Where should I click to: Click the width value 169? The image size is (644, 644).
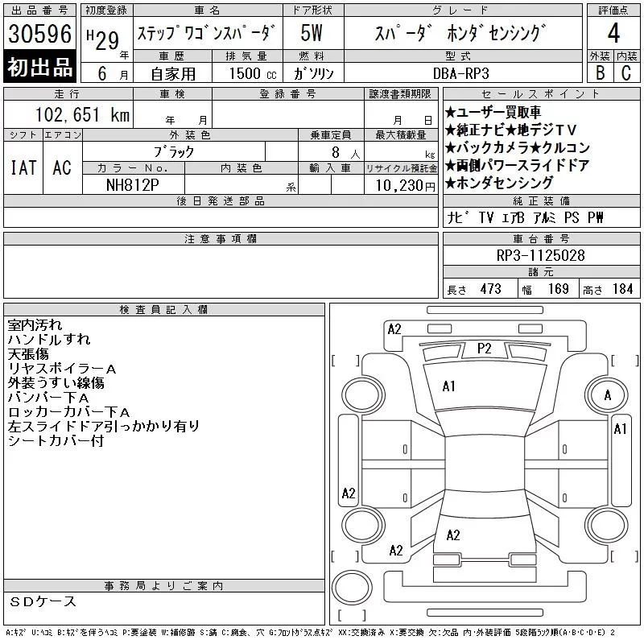(x=558, y=289)
